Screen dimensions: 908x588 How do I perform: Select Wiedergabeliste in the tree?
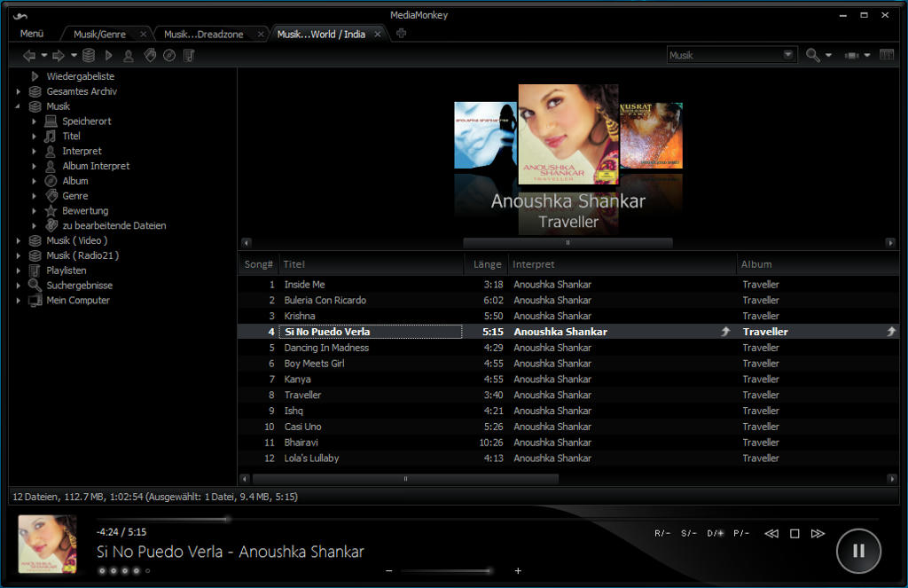(x=81, y=76)
